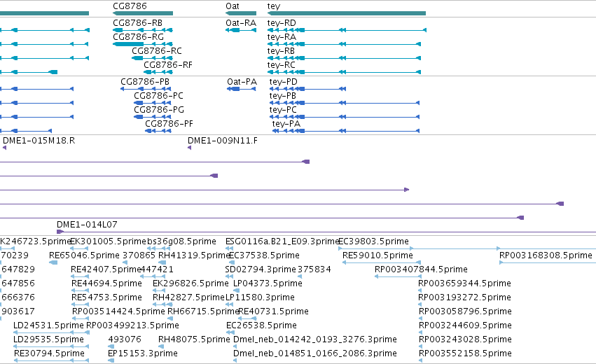Click transcript label CG8786-RB
This screenshot has width=596, height=364.
pyautogui.click(x=137, y=23)
